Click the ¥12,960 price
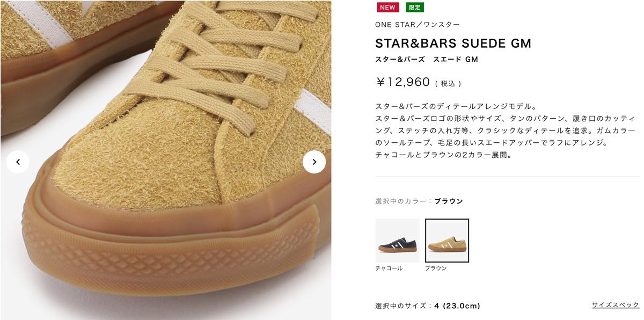644x320 pixels. coord(403,82)
